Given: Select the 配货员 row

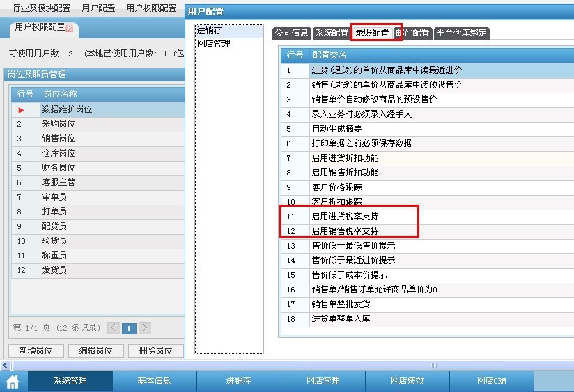Looking at the screenshot, I should point(98,226).
